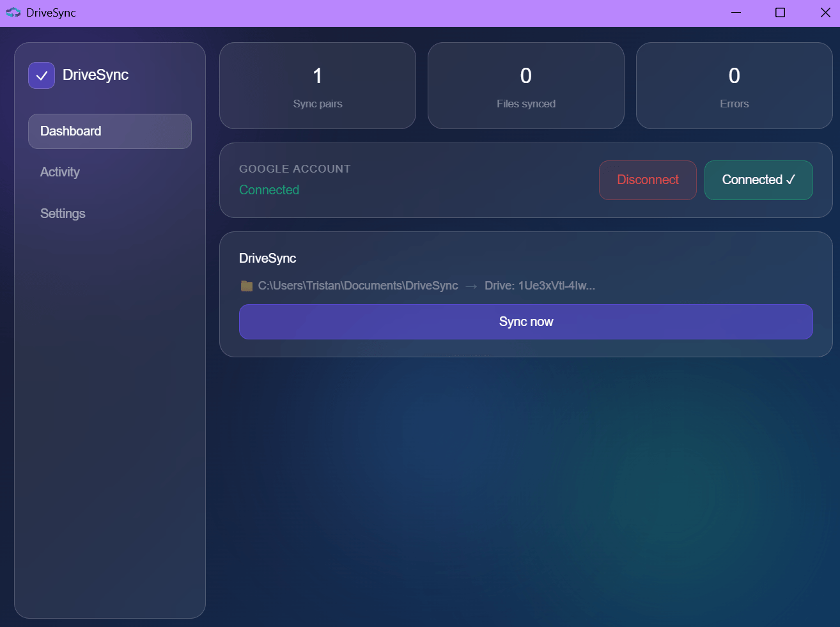This screenshot has height=627, width=840.
Task: Click the GOOGLE ACCOUNT heading
Action: pyautogui.click(x=295, y=169)
